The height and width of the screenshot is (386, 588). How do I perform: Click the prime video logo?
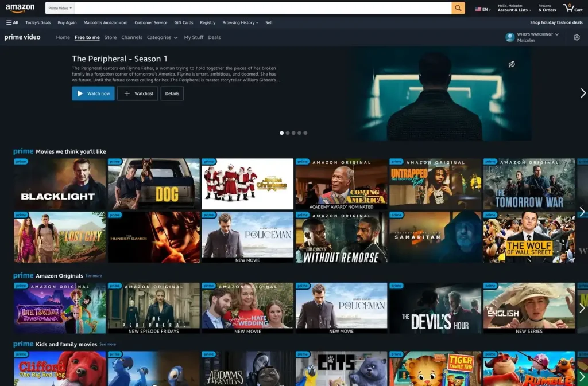pyautogui.click(x=22, y=37)
